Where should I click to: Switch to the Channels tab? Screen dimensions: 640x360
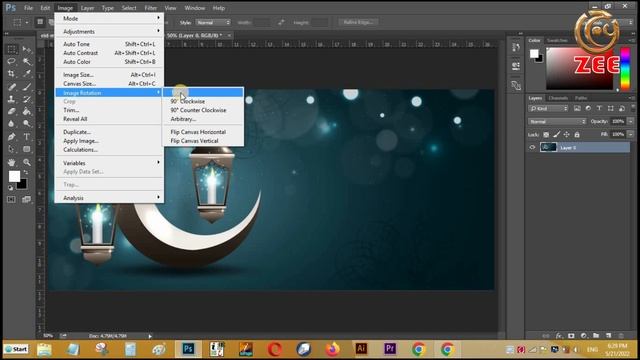pos(558,98)
